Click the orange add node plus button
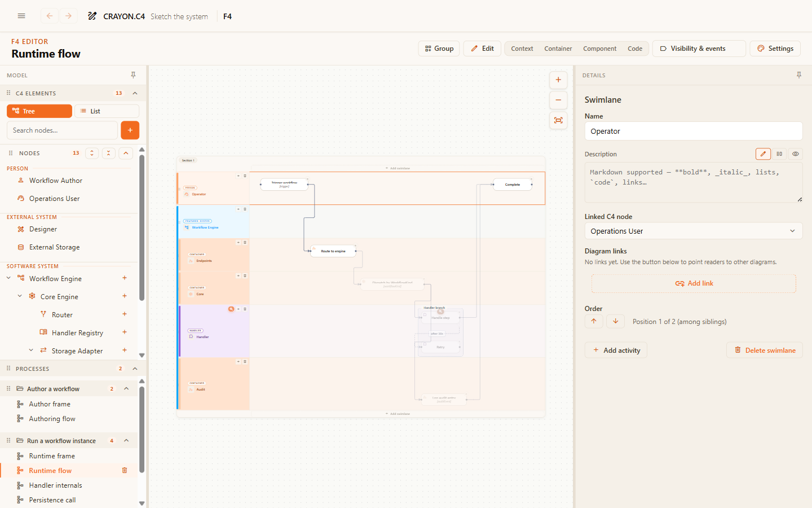Image resolution: width=812 pixels, height=508 pixels. coord(130,130)
